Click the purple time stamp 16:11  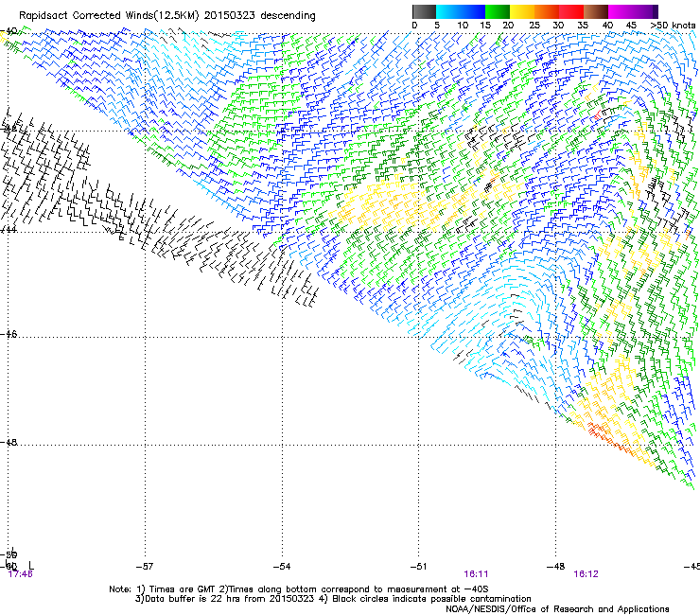click(476, 574)
